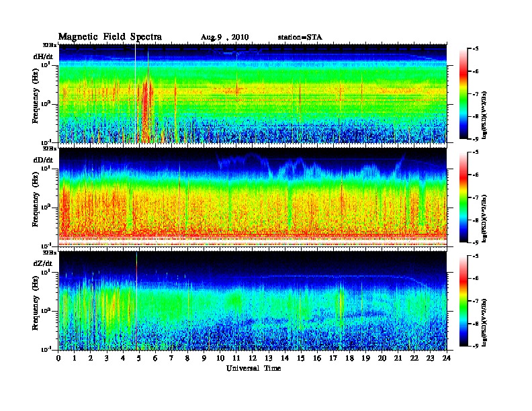532x411 pixels.
Task: Click hour 17 on the time axis
Action: pos(334,358)
